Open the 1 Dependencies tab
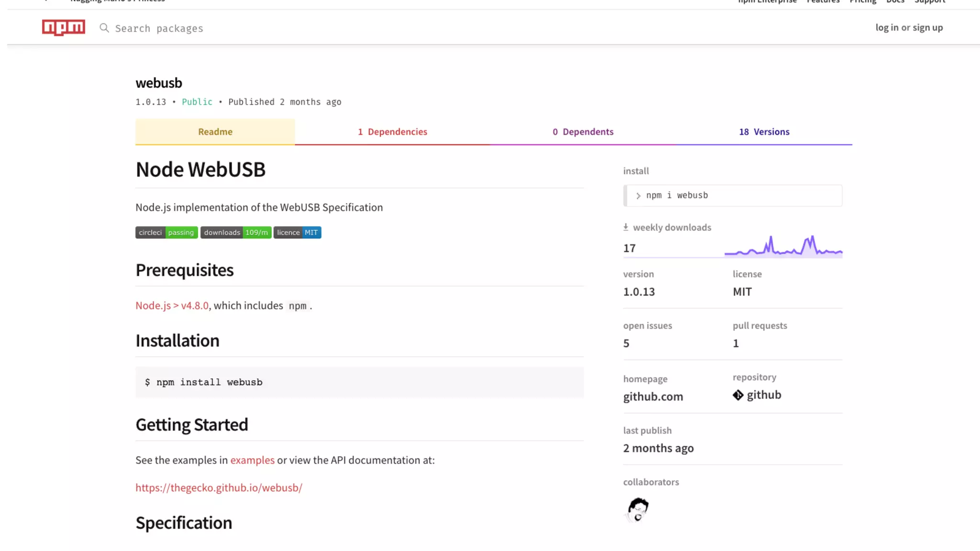980x551 pixels. 392,132
